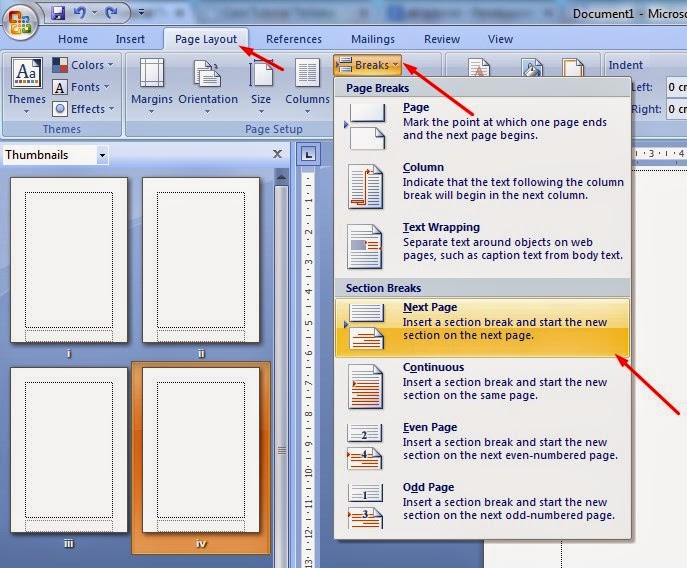This screenshot has height=568, width=687.
Task: Click the Office button orb
Action: (x=20, y=21)
